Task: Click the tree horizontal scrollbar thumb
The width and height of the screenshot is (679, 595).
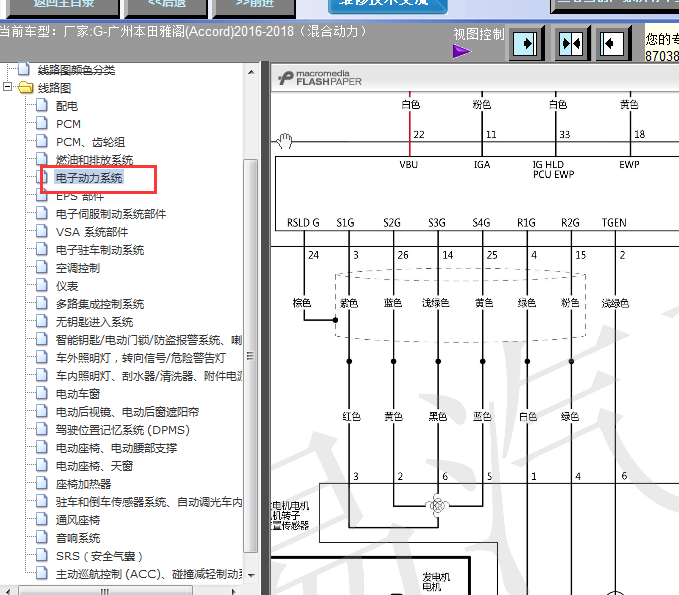Action: [105, 591]
